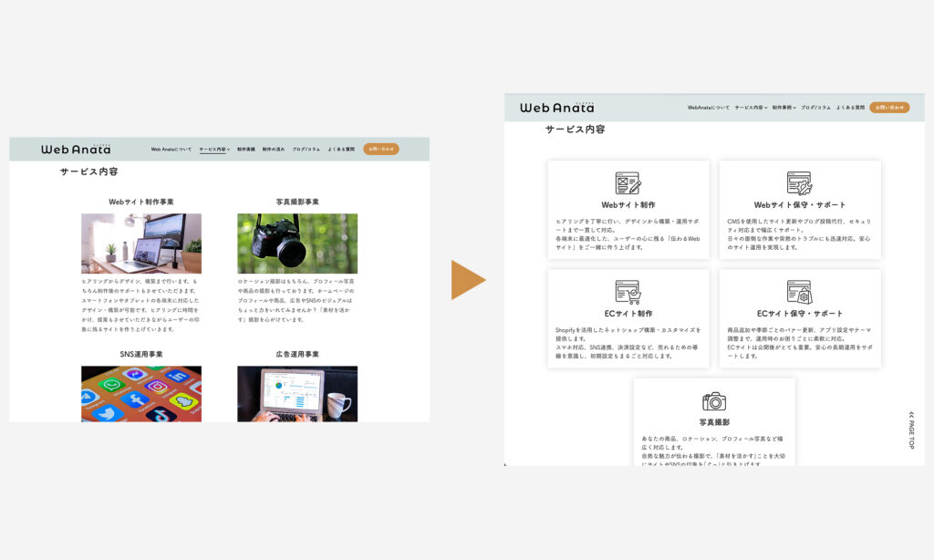
Task: Click the 写真撮影事業 heading
Action: (297, 202)
